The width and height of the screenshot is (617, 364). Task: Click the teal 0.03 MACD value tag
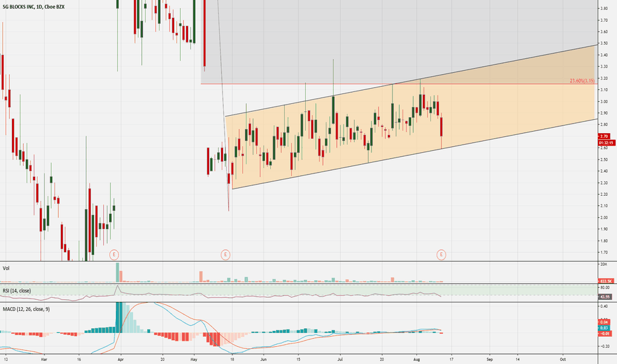point(604,328)
